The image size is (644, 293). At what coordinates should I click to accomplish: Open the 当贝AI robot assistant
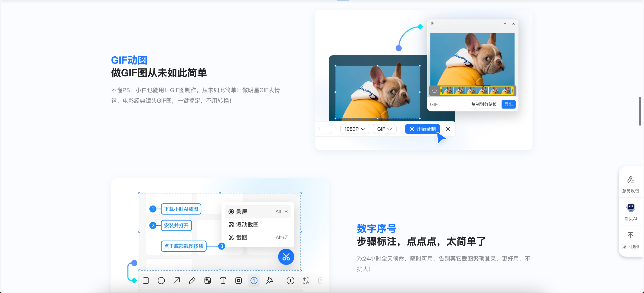[630, 207]
